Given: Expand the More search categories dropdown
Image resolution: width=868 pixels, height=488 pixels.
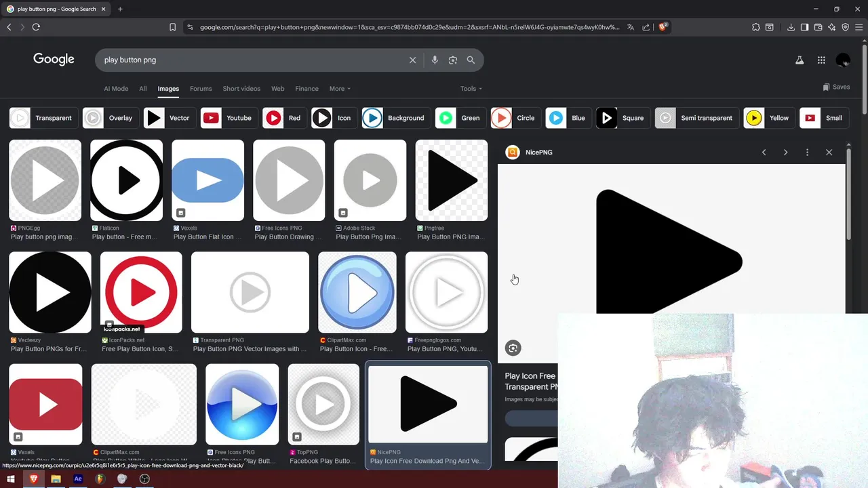Looking at the screenshot, I should (340, 89).
